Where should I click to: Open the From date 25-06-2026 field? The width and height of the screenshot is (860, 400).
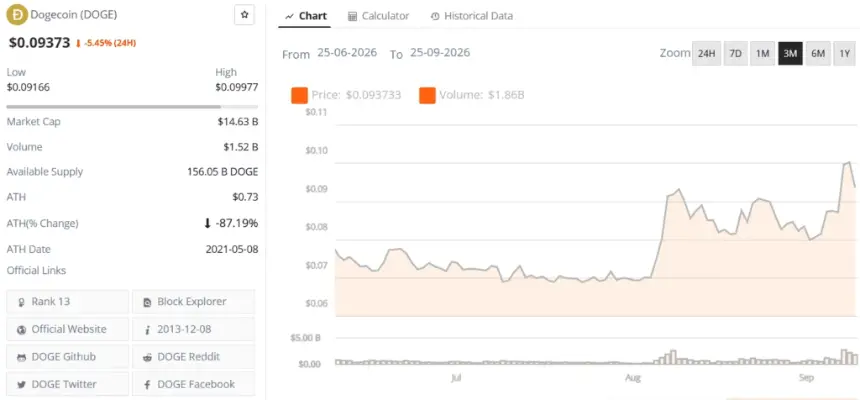[347, 53]
